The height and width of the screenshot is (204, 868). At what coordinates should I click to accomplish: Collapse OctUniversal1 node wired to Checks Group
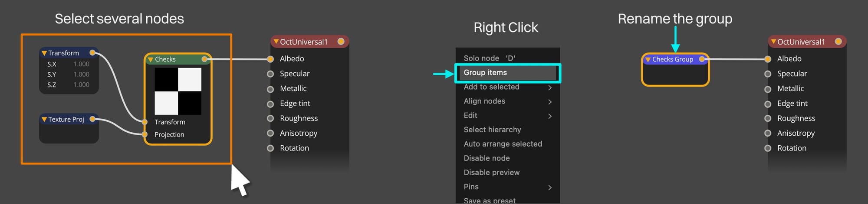pos(773,42)
